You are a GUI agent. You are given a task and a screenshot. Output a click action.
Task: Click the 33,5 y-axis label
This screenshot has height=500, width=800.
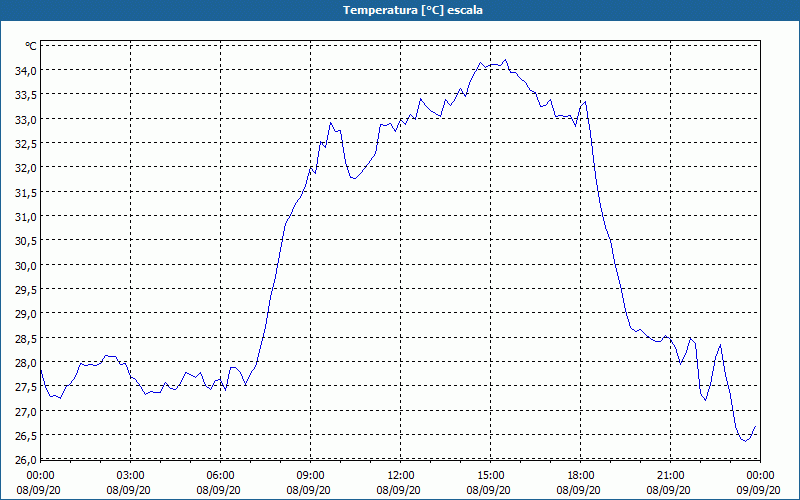26,95
